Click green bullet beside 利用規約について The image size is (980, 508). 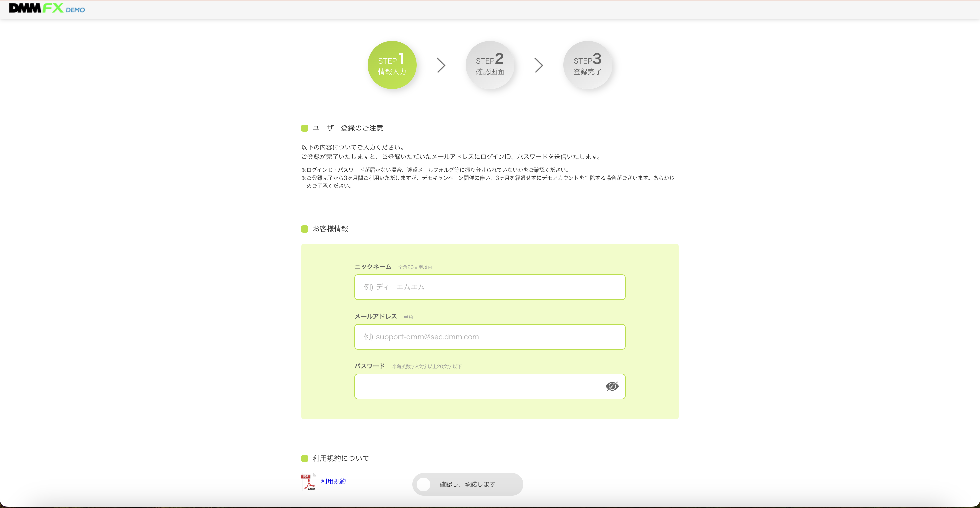tap(304, 458)
